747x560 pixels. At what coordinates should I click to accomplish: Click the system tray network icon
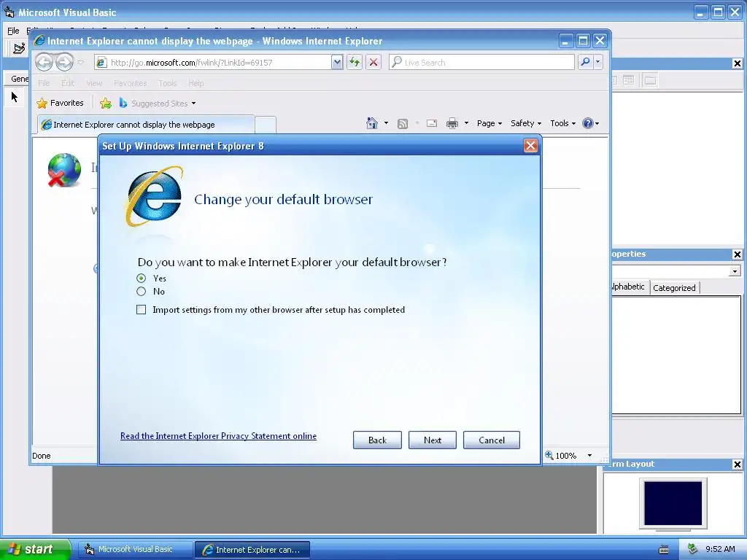click(x=692, y=549)
